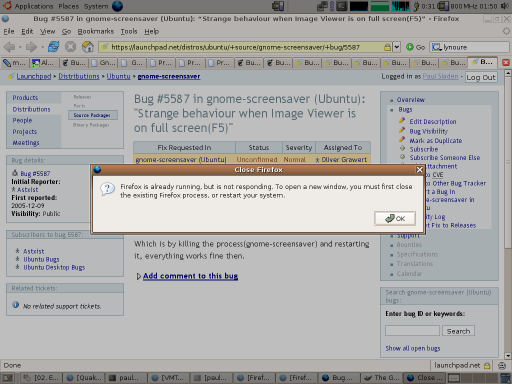Click the terminal launcher icon in top panel

pyautogui.click(x=342, y=6)
